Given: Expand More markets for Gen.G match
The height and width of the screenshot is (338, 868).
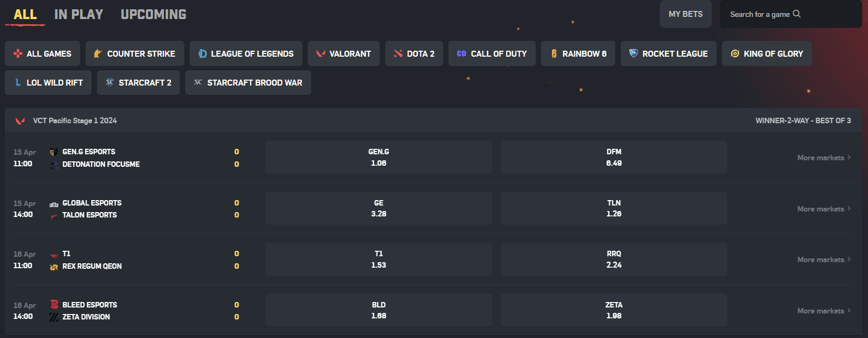Looking at the screenshot, I should 823,158.
